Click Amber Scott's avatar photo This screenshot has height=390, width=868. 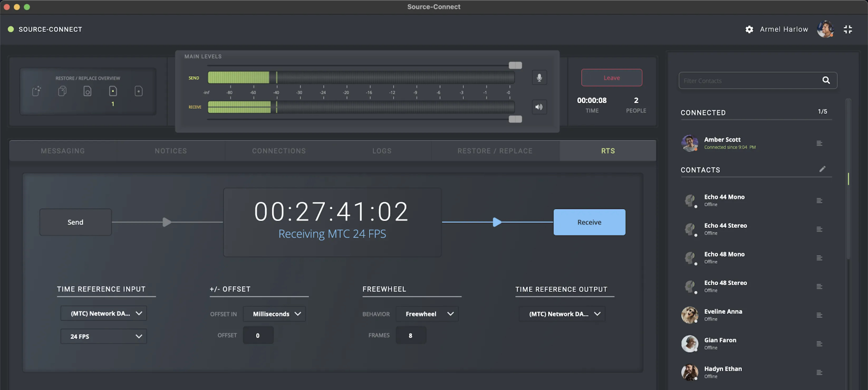tap(690, 143)
